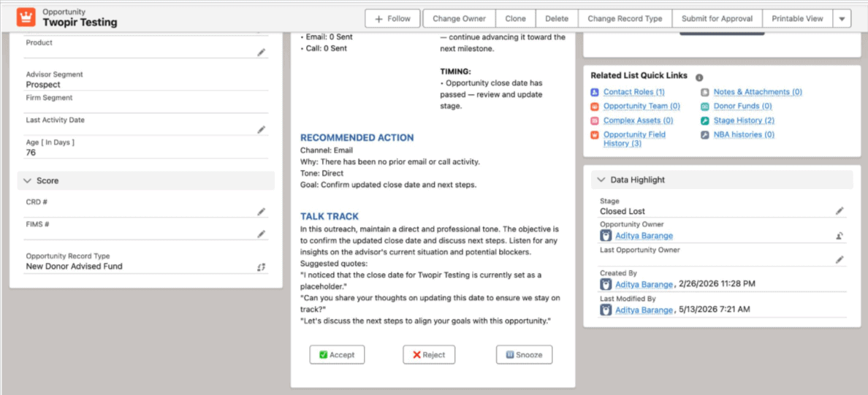Reject the recommended action
868x395 pixels.
tap(429, 355)
